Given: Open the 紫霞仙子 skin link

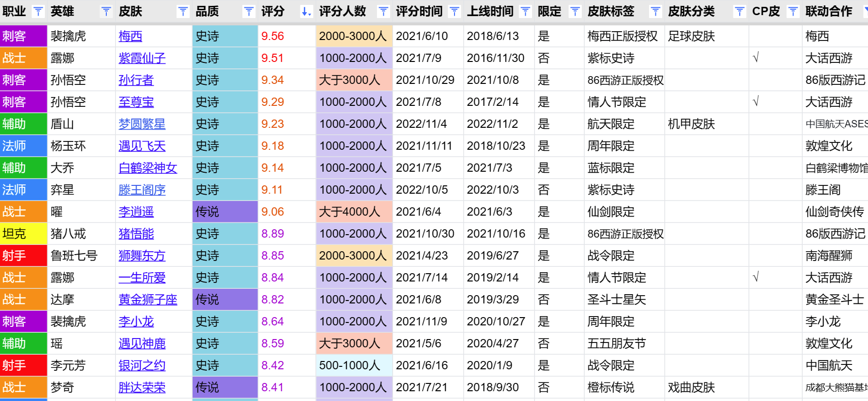Looking at the screenshot, I should coord(142,58).
